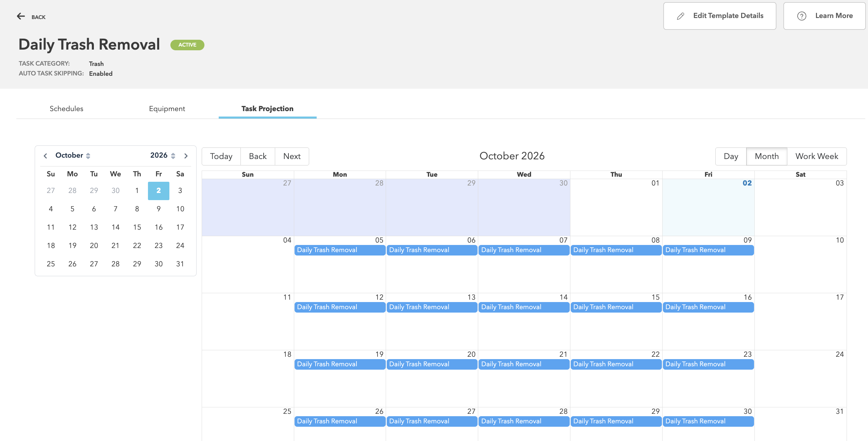Click date 17 in the main calendar

pos(839,297)
